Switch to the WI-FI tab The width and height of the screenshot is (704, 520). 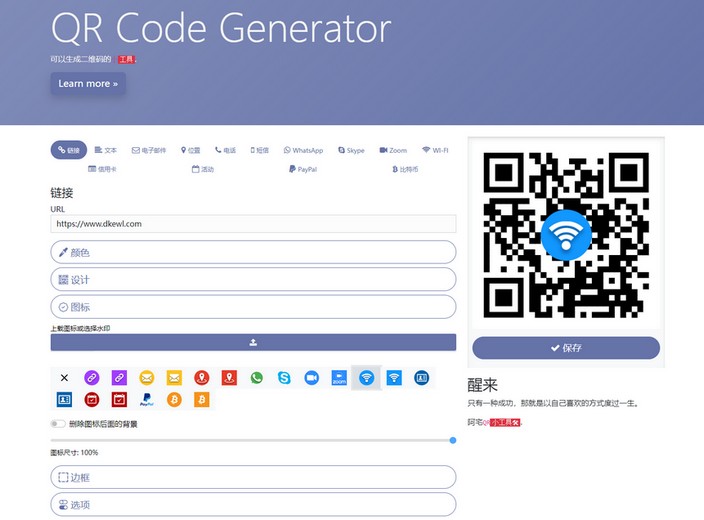tap(435, 150)
